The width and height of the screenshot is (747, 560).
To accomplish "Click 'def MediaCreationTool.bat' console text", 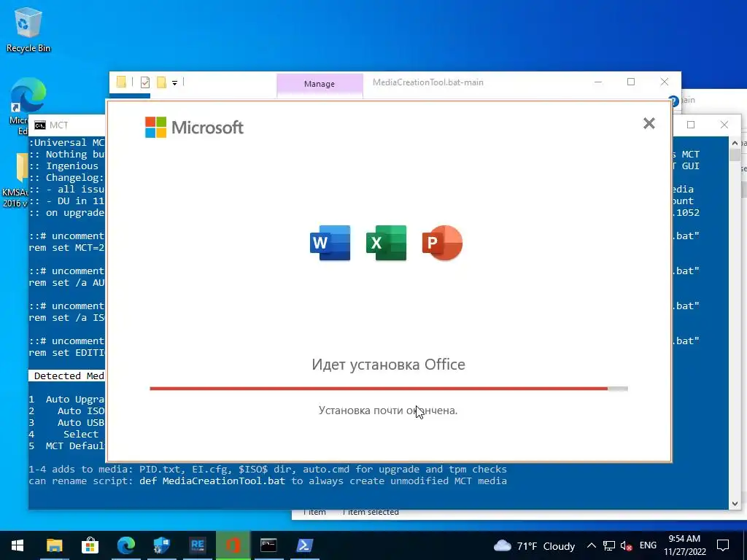I will (212, 481).
